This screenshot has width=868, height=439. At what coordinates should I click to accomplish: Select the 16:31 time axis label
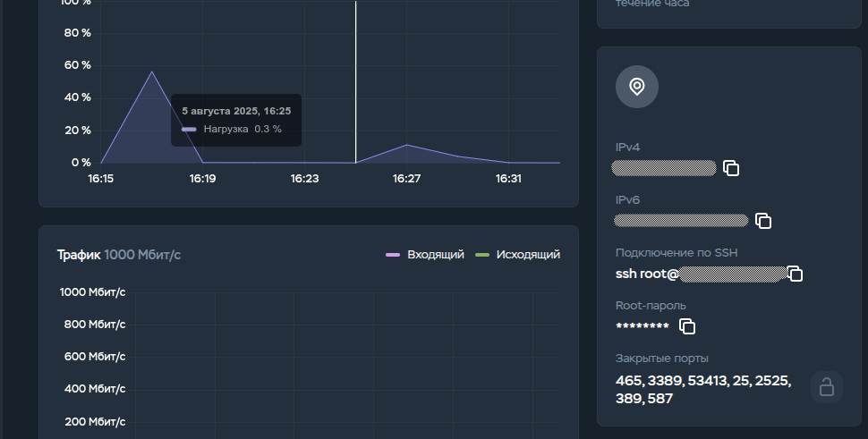pyautogui.click(x=508, y=179)
